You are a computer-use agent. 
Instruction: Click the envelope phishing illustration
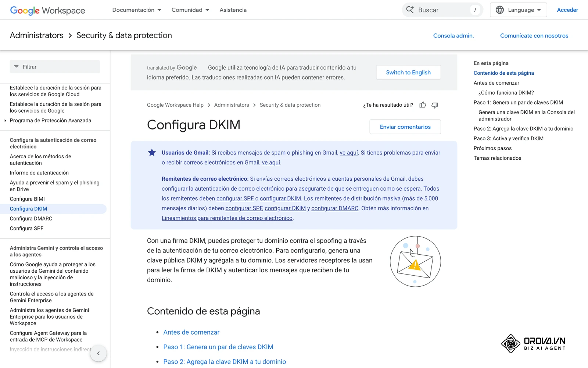415,261
